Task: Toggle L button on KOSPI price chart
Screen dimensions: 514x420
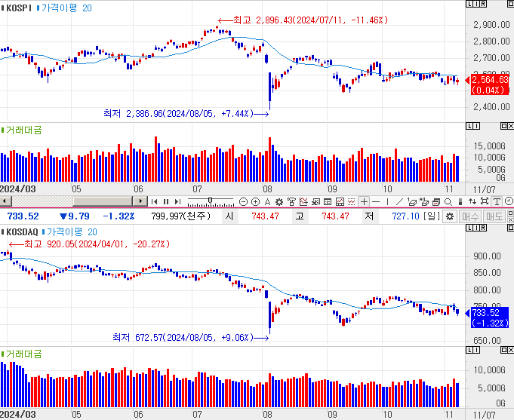Action: [469, 4]
